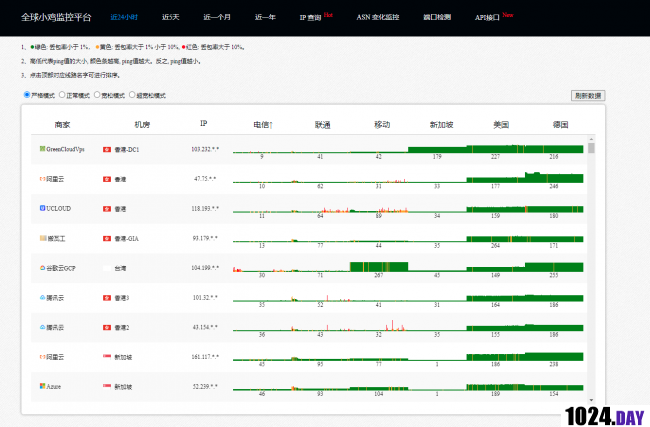Open the IP 查询 page
The image size is (650, 427).
(310, 17)
